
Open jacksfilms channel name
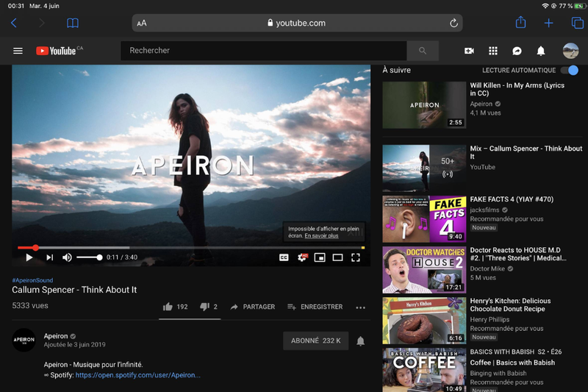point(484,210)
